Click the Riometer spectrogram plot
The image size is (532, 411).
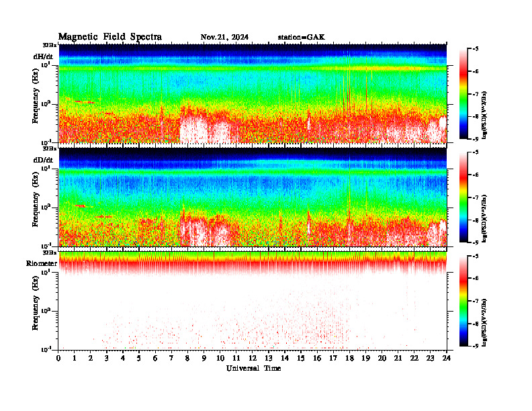coord(253,300)
